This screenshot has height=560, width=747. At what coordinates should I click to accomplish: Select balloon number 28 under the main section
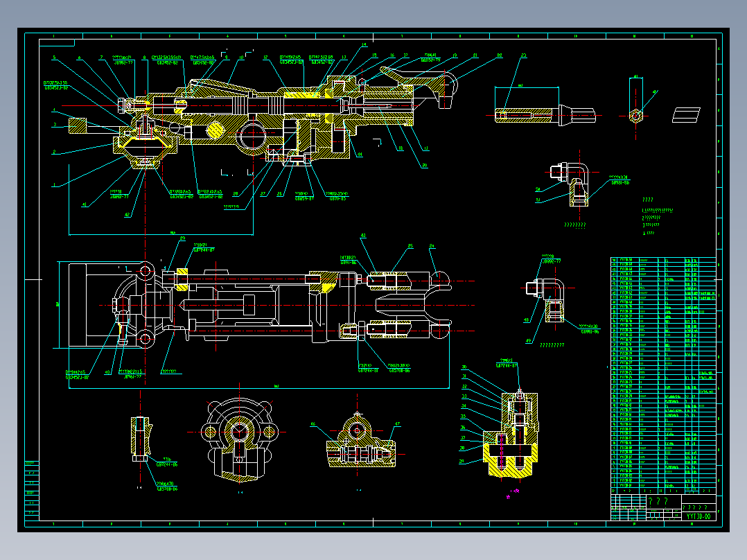tap(236, 194)
